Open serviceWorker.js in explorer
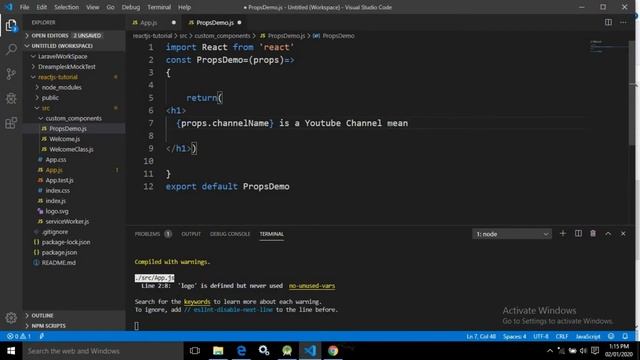 67,221
